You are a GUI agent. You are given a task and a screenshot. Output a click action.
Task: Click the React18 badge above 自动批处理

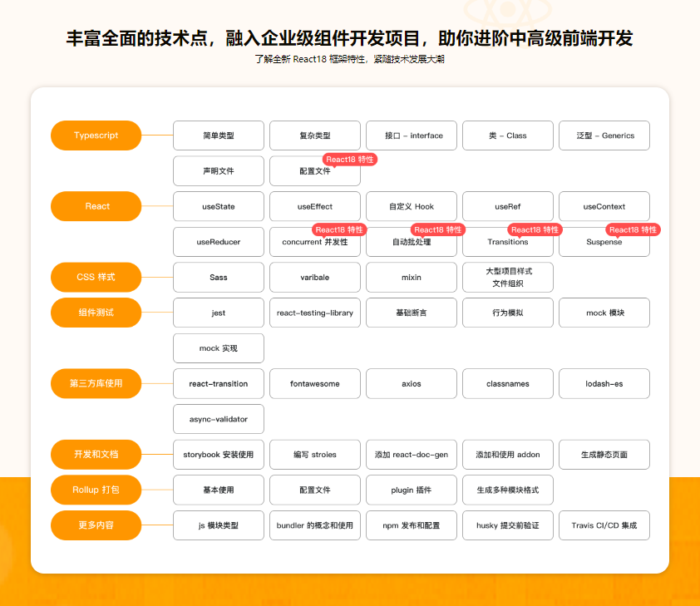[x=438, y=230]
